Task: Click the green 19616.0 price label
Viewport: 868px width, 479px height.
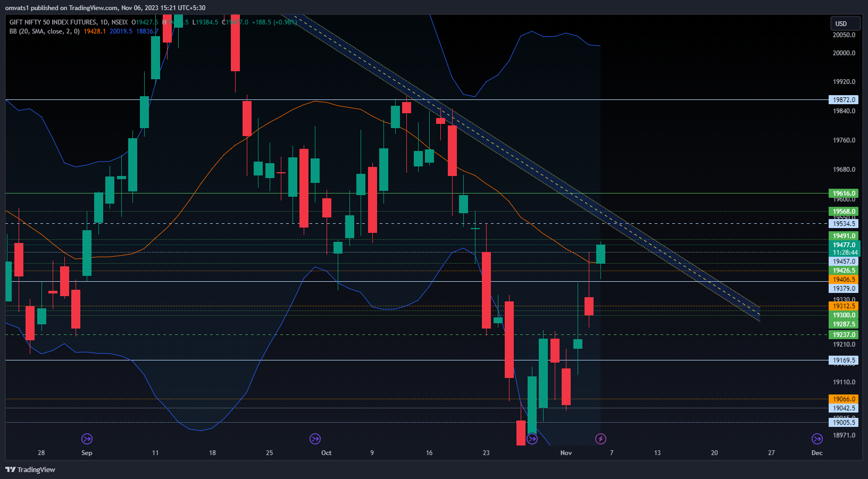Action: tap(844, 194)
